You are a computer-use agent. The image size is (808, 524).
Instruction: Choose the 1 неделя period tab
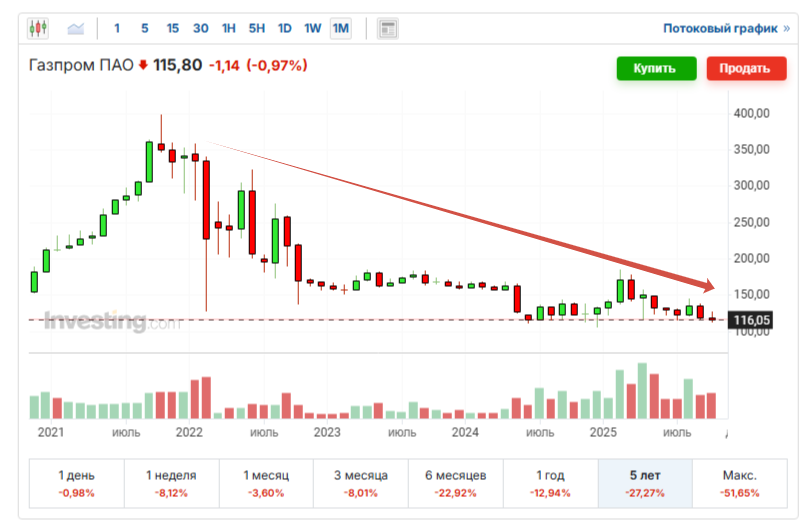tap(172, 483)
